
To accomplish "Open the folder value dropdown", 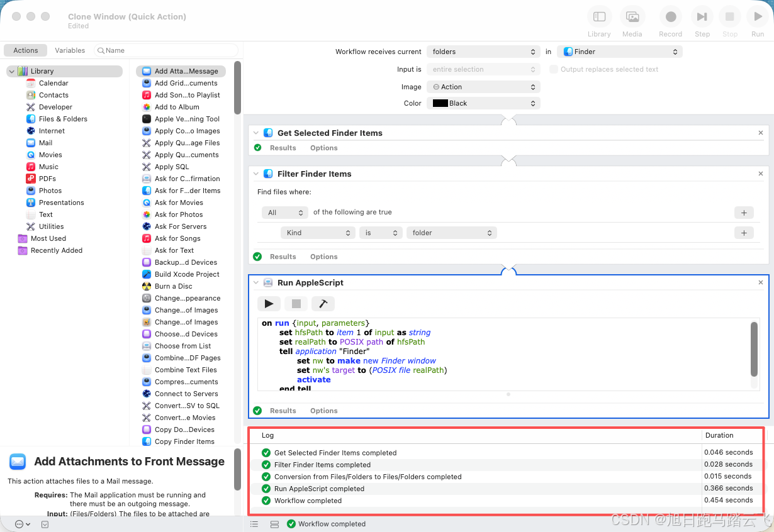I will tap(452, 233).
